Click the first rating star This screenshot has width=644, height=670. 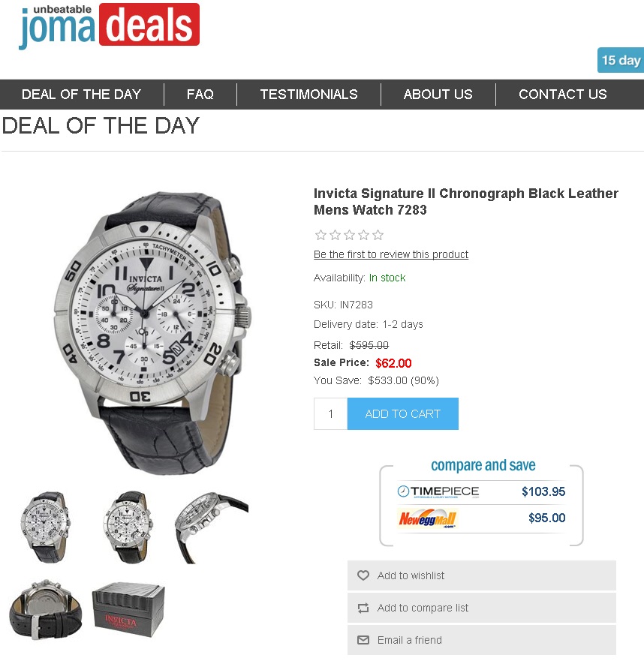[320, 235]
